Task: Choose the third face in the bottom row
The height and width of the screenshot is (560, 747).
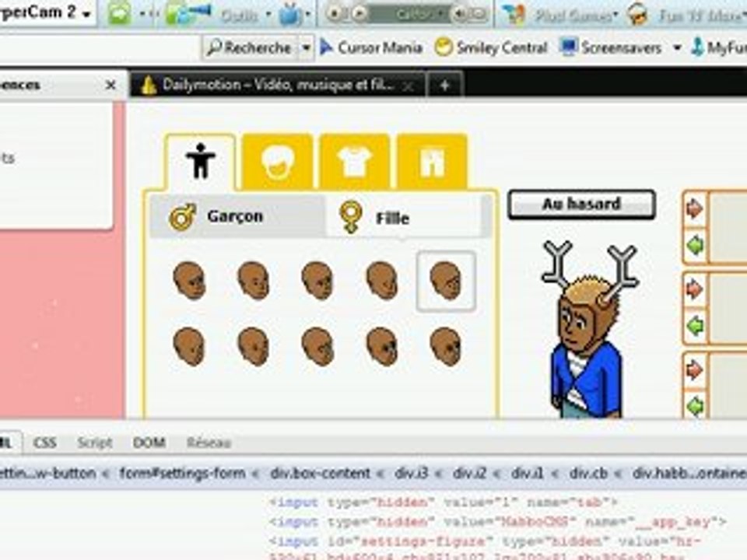Action: [317, 346]
